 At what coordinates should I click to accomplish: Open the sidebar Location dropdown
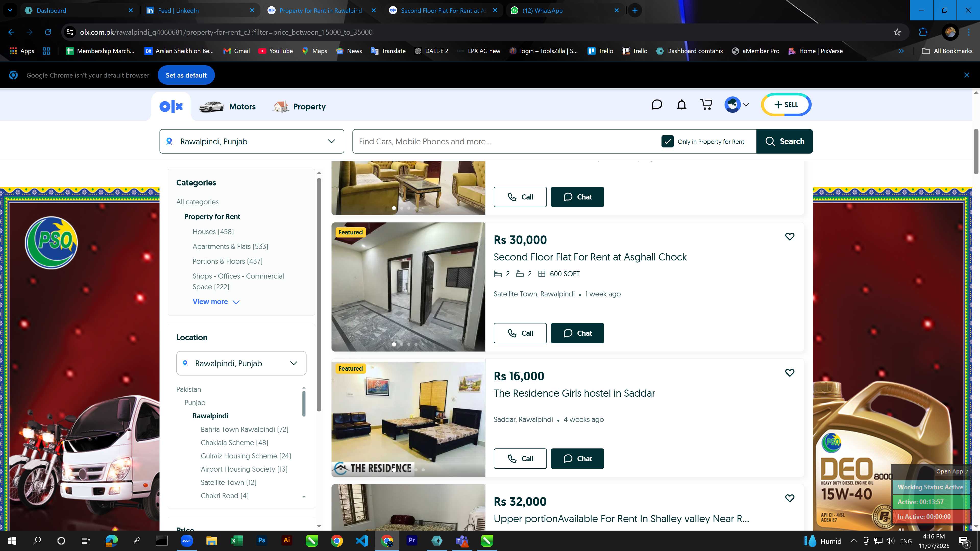click(241, 363)
